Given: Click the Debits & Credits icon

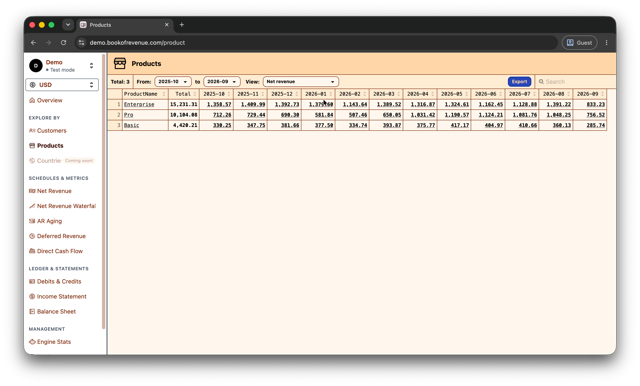Looking at the screenshot, I should pyautogui.click(x=32, y=282).
